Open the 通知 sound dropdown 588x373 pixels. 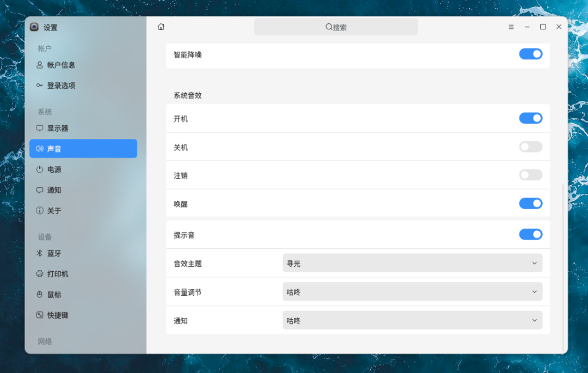tap(412, 320)
